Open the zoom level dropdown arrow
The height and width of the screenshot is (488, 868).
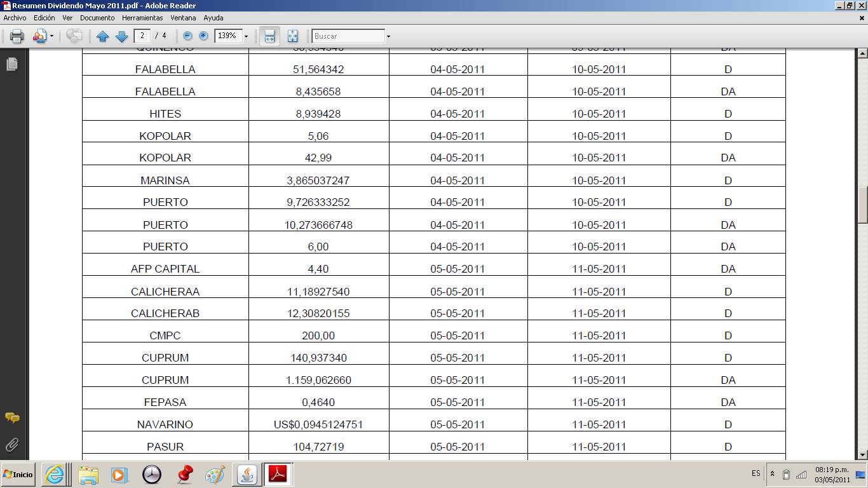pyautogui.click(x=246, y=36)
